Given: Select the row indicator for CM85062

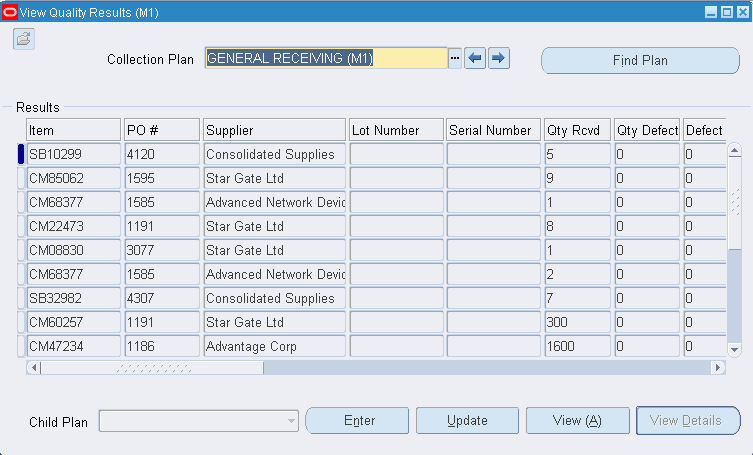Looking at the screenshot, I should [21, 178].
